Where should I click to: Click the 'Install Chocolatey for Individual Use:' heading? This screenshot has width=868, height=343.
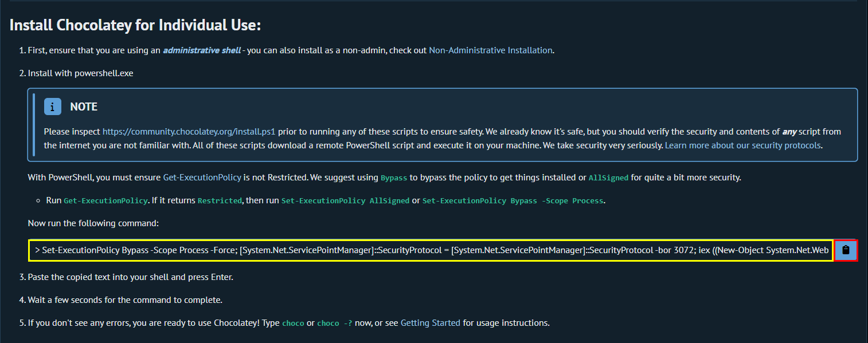pos(135,25)
